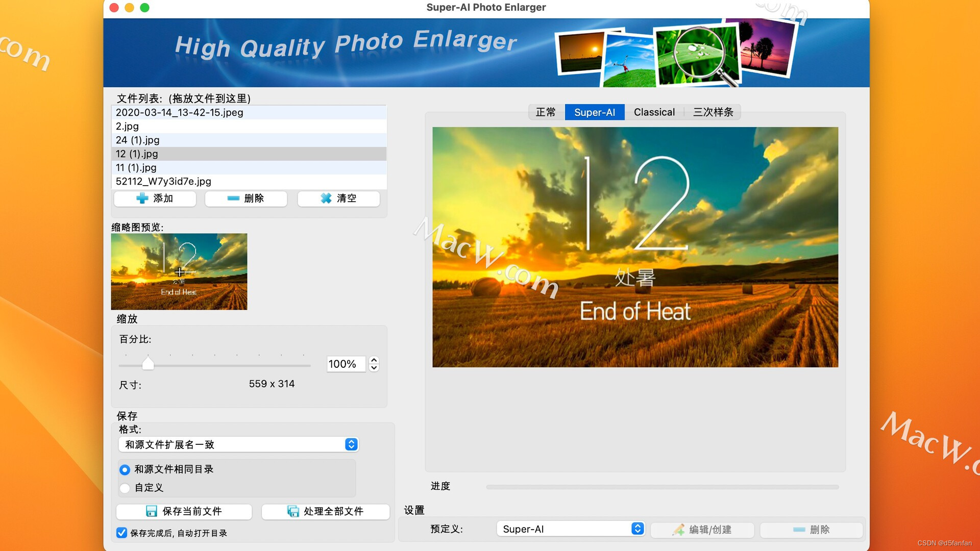Click the thumbnail preview image
The image size is (980, 551).
pos(179,272)
